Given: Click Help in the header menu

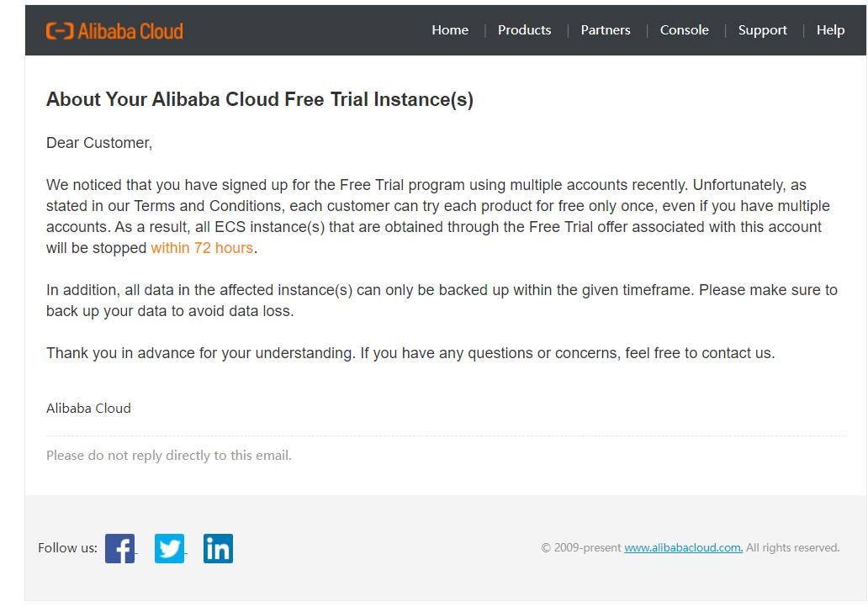Looking at the screenshot, I should tap(830, 30).
